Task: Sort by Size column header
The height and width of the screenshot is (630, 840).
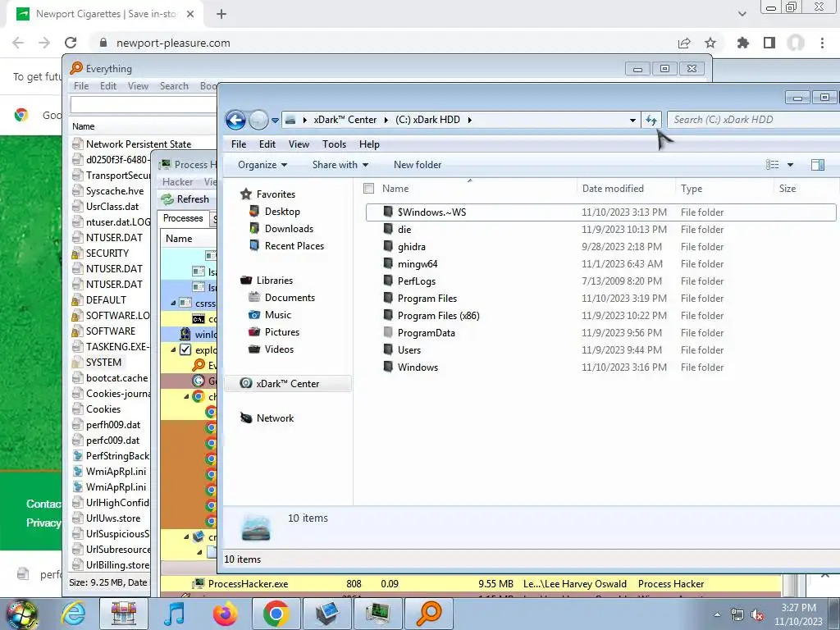Action: point(787,189)
